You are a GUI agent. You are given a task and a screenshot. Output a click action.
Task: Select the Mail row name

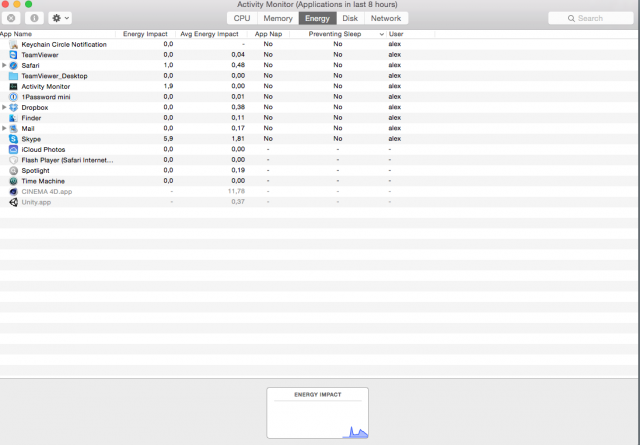pos(28,129)
